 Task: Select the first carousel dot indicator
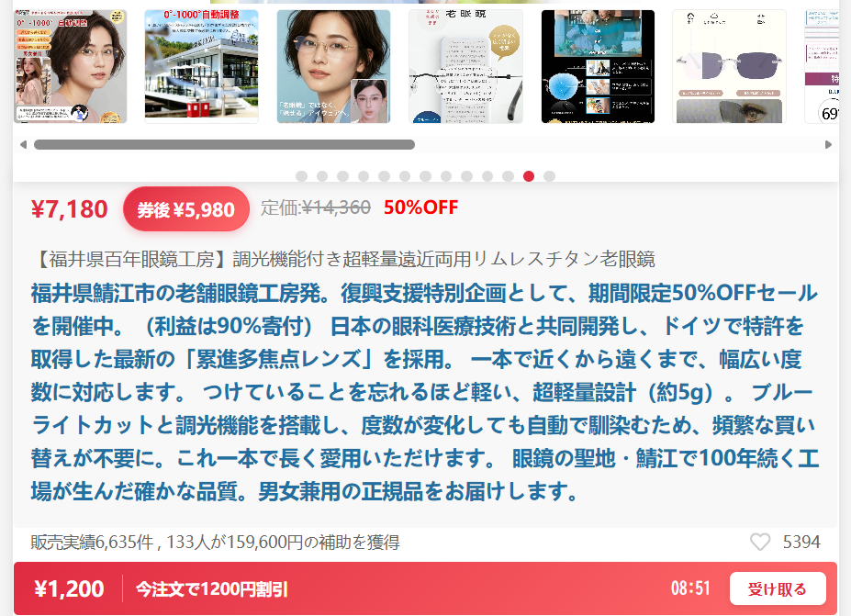tap(302, 176)
